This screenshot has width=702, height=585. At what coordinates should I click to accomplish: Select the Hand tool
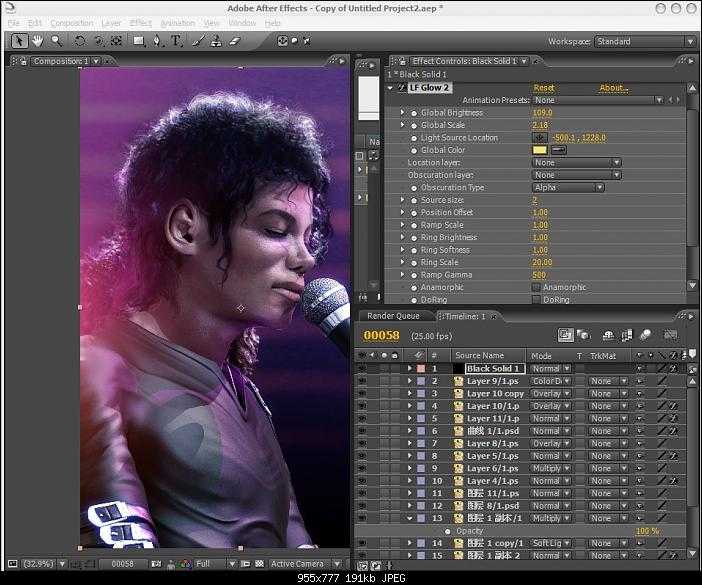(37, 41)
